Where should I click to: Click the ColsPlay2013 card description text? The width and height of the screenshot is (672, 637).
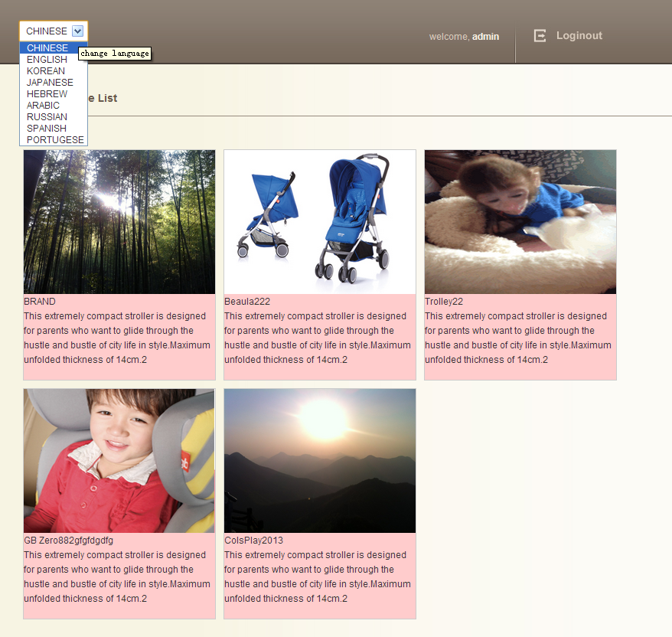click(318, 577)
